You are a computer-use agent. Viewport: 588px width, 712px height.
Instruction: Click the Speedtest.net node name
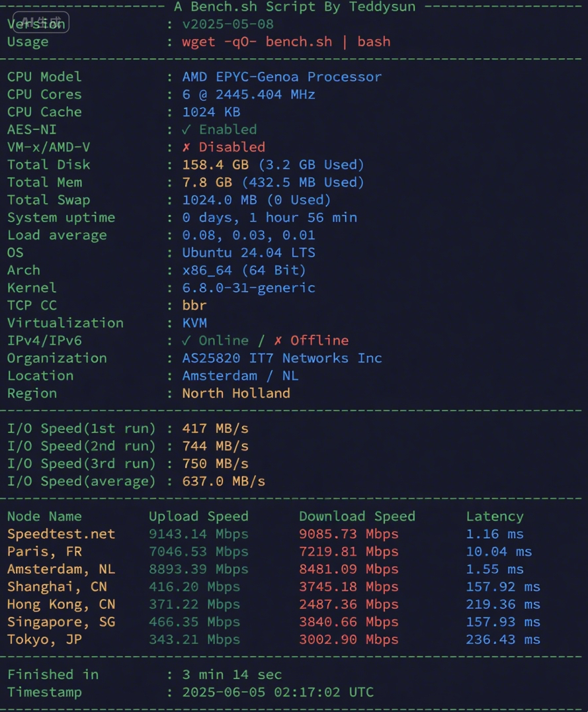(61, 534)
